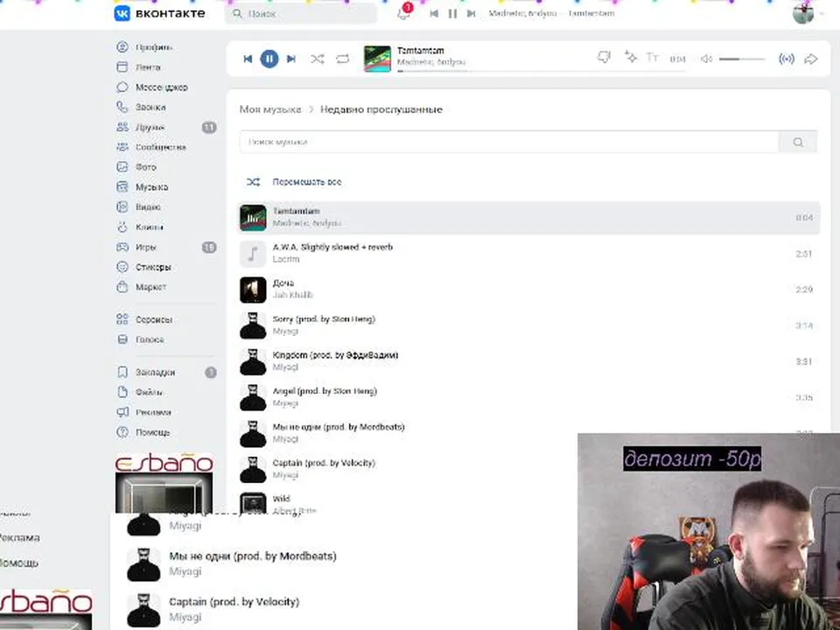Click the Музыка sidebar icon

pyautogui.click(x=122, y=187)
